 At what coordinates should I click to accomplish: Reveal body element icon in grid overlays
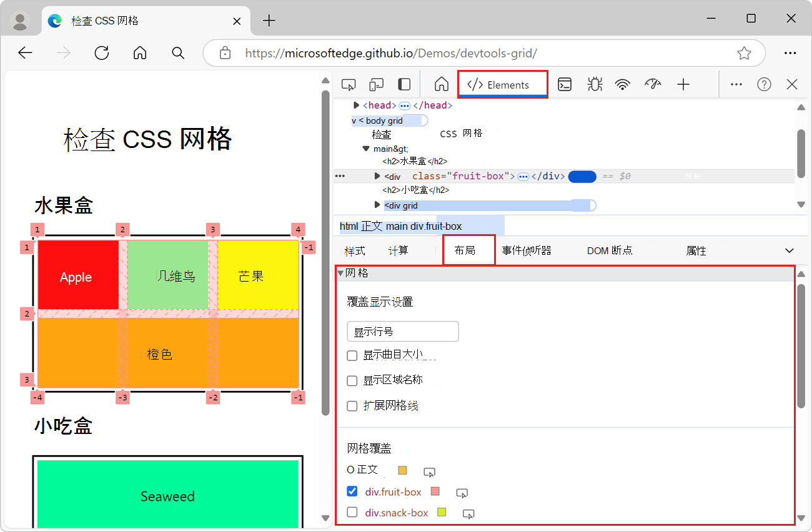429,472
